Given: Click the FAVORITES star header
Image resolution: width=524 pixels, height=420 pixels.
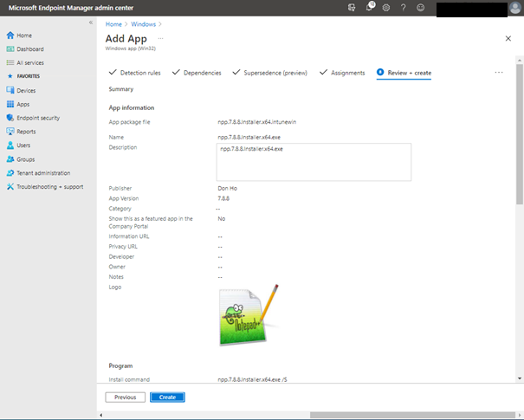Looking at the screenshot, I should coord(23,76).
